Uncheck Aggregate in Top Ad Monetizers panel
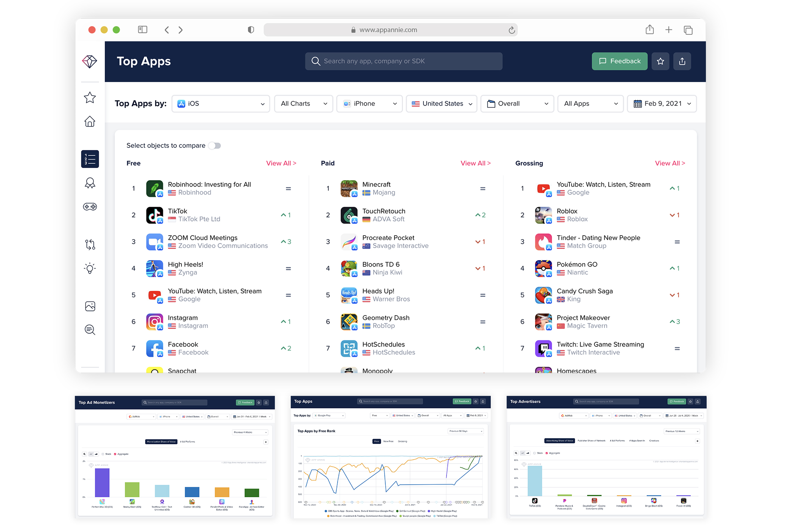Image resolution: width=794 pixels, height=532 pixels. 115,454
